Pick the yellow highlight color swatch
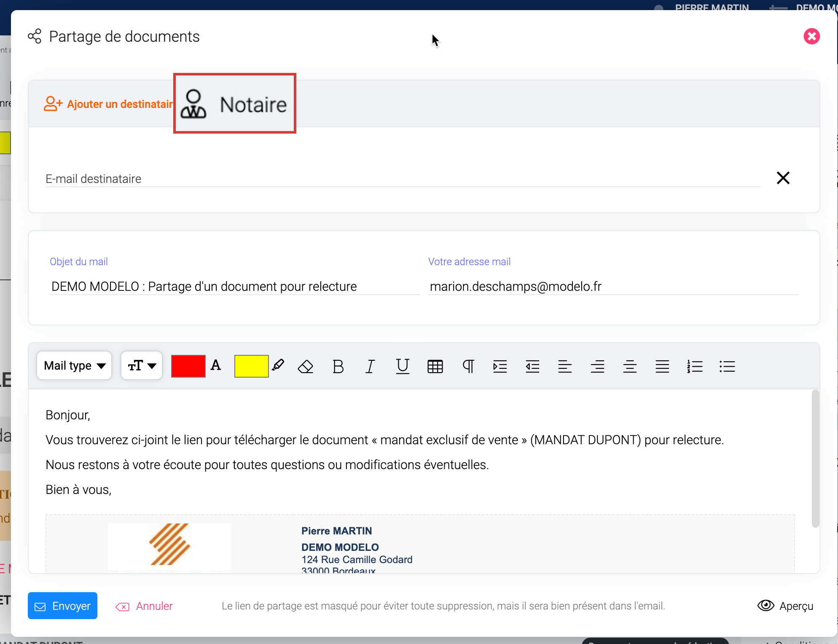The height and width of the screenshot is (644, 838). pyautogui.click(x=251, y=366)
